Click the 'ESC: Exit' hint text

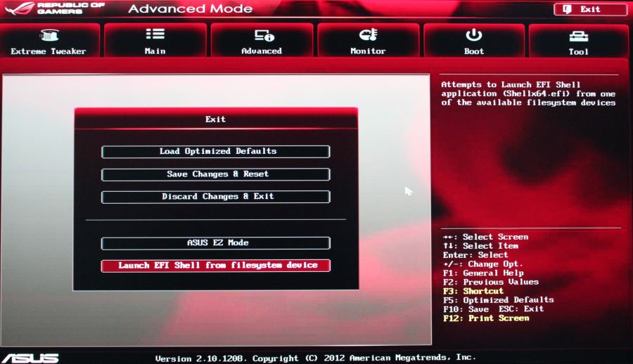pyautogui.click(x=521, y=308)
